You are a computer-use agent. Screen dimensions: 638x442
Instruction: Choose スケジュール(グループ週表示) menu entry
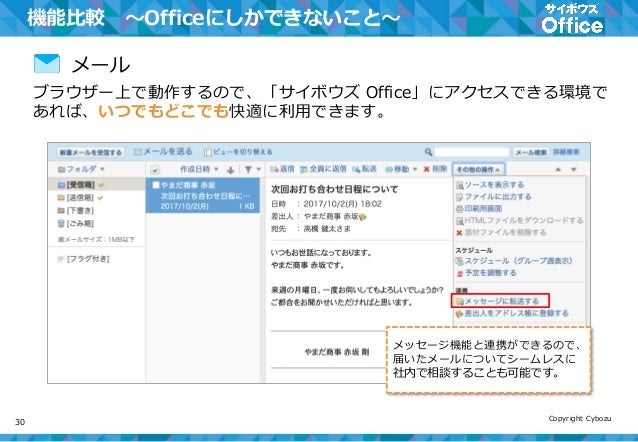pyautogui.click(x=514, y=261)
